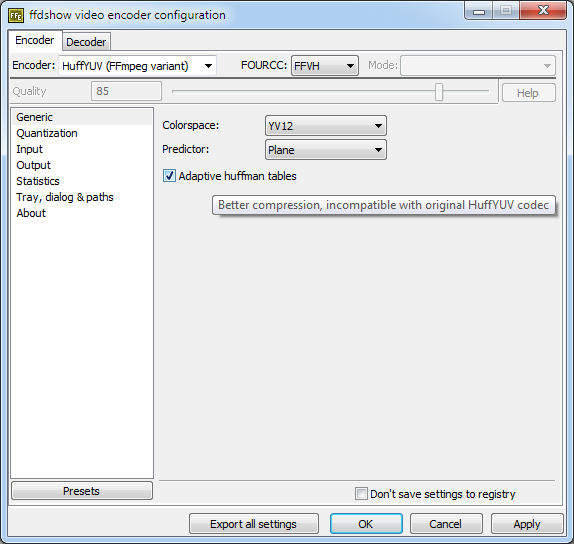Open the Colorspace YV12 dropdown
This screenshot has height=544, width=574.
pos(325,126)
